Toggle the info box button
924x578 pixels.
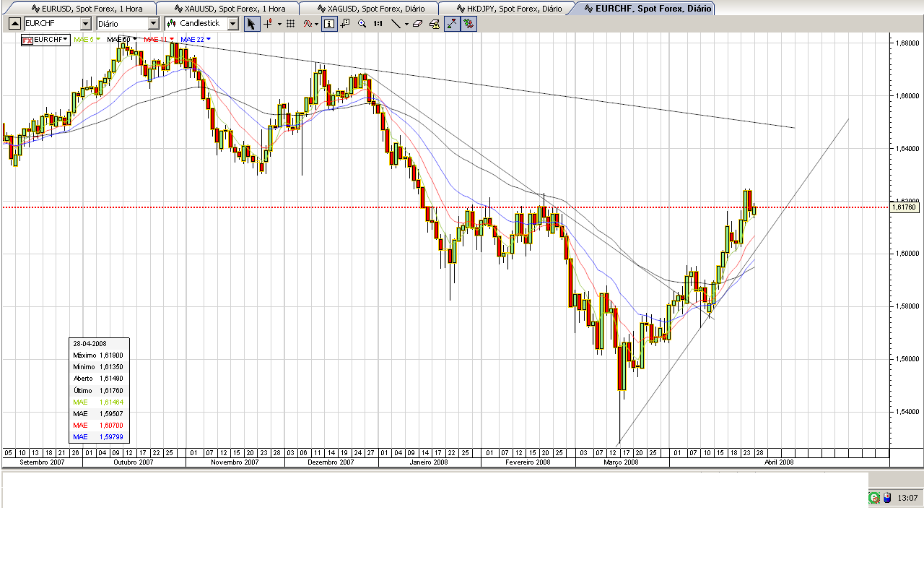pyautogui.click(x=329, y=24)
